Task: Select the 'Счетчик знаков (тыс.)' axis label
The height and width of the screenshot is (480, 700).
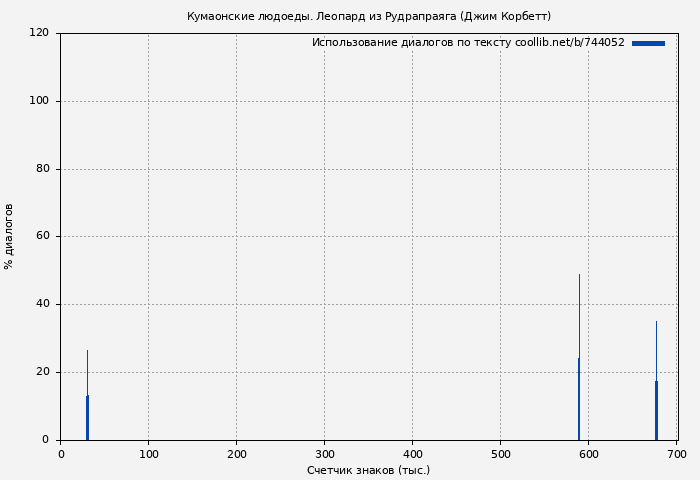Action: (368, 470)
